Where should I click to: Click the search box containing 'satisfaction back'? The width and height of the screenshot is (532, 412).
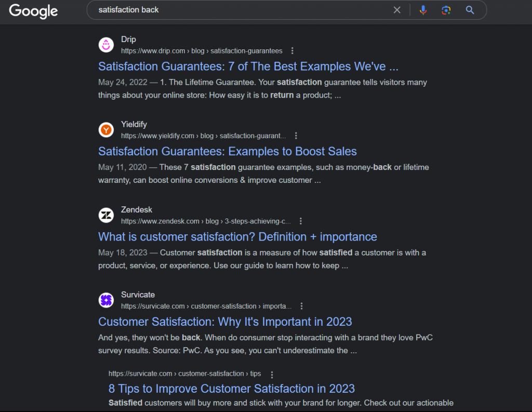pos(286,10)
